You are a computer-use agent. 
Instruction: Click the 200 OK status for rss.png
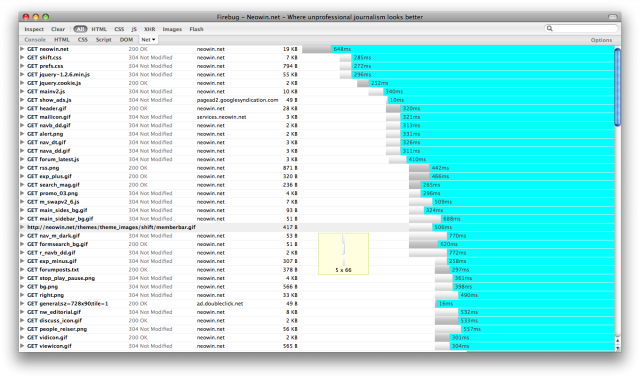click(138, 168)
